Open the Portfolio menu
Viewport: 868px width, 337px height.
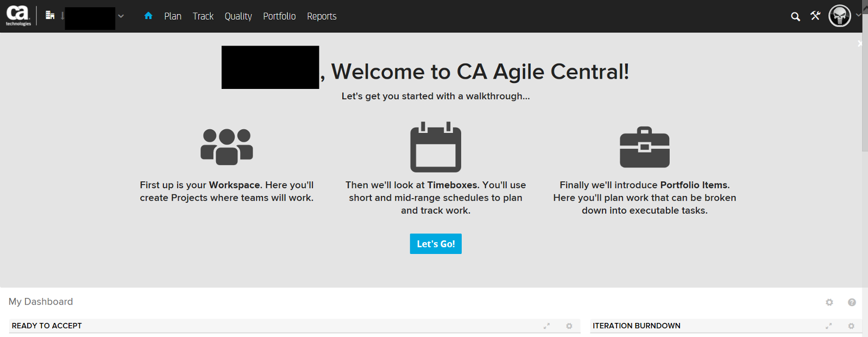tap(279, 16)
